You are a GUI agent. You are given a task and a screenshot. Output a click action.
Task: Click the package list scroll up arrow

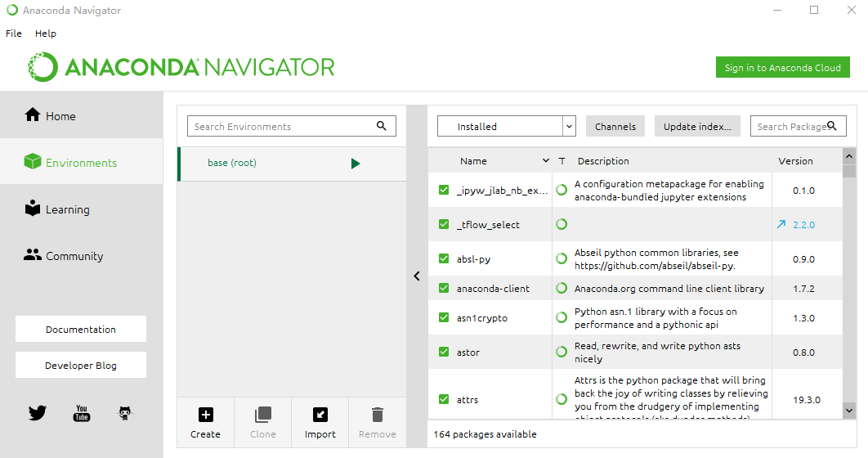849,156
